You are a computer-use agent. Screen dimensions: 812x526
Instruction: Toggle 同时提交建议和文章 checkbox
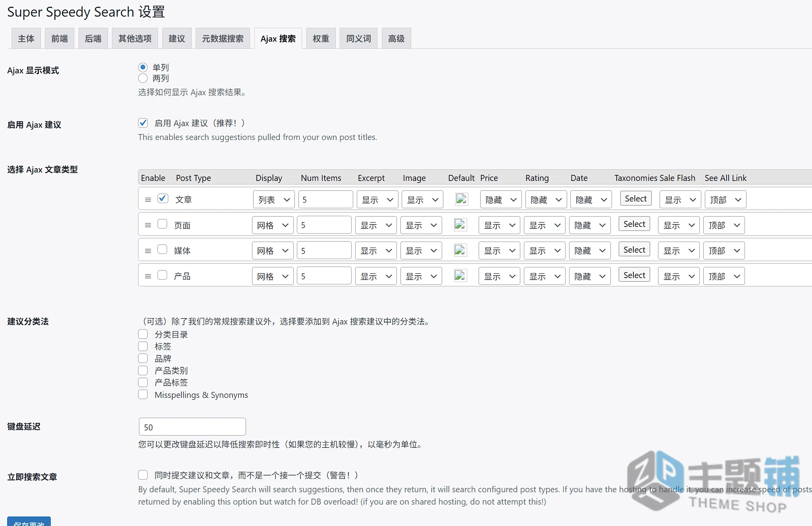143,475
